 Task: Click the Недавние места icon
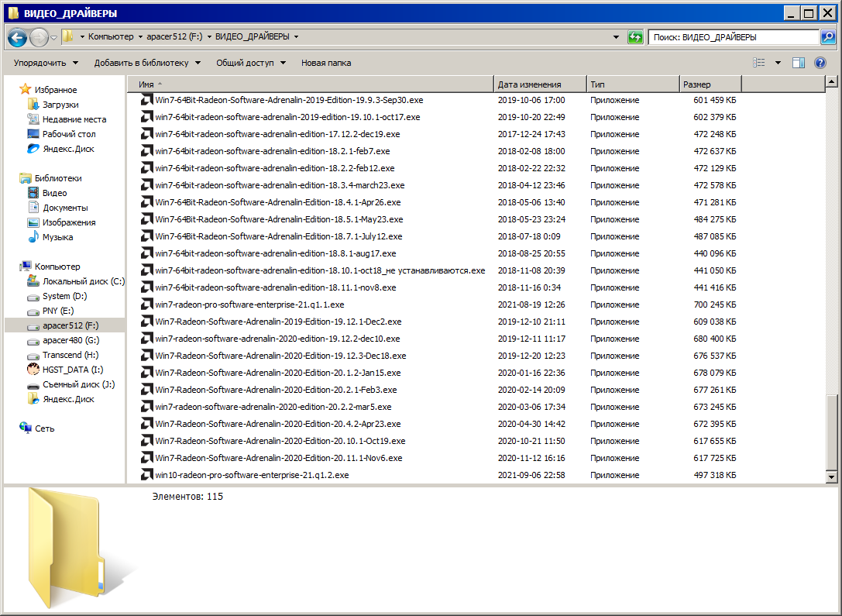click(x=33, y=119)
